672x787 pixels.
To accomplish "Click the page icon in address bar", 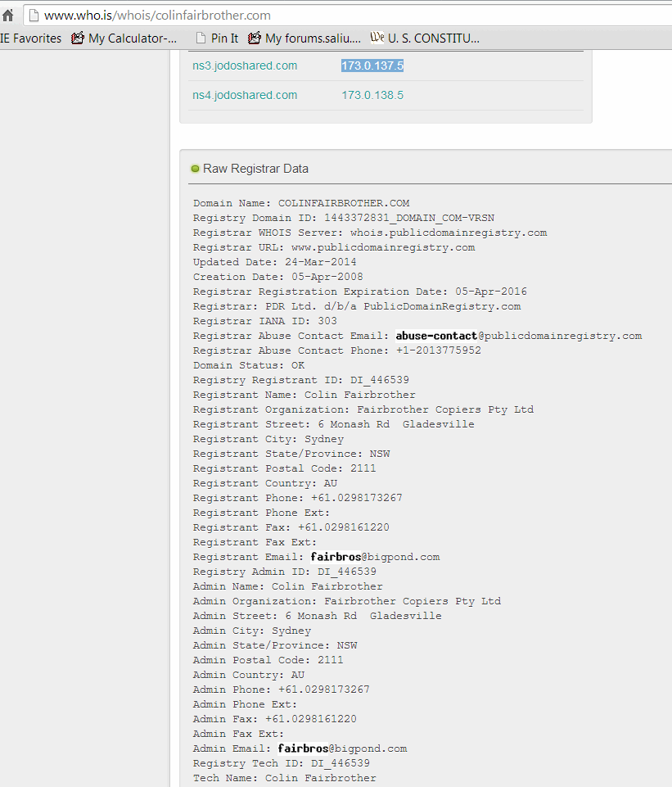I will (x=34, y=16).
